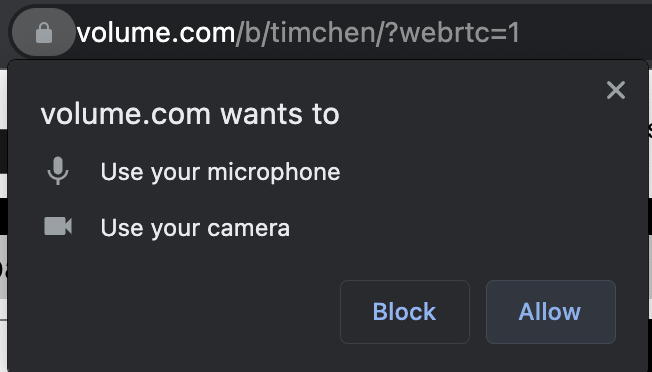Click the empty address bar area after the URL
Viewport: 652px width, 372px height.
click(582, 32)
